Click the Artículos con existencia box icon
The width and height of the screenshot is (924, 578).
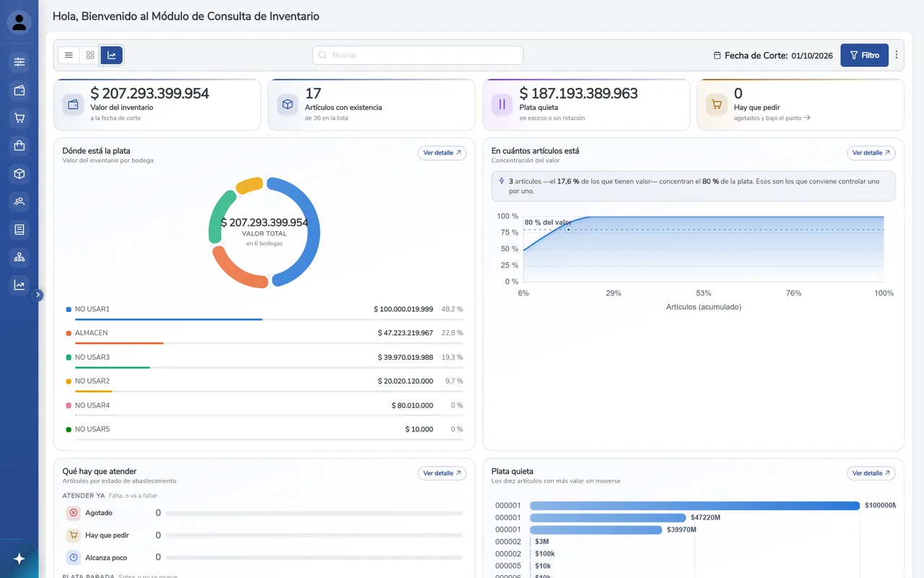tap(287, 105)
